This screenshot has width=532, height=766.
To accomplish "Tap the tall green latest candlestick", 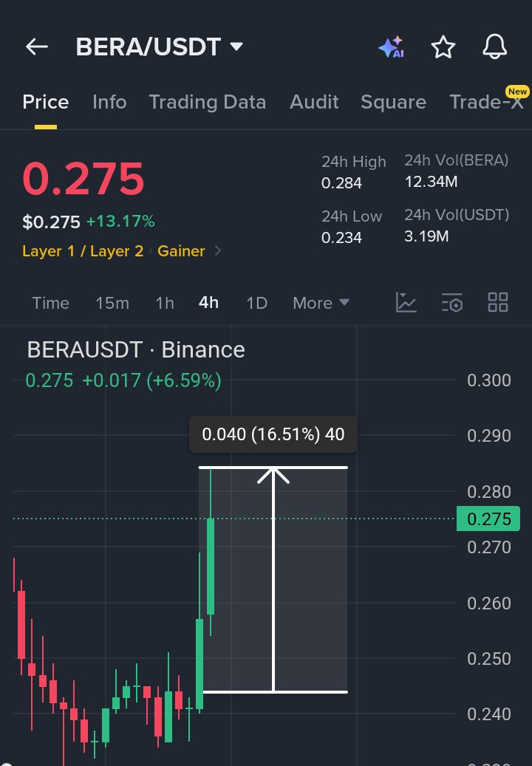I will pyautogui.click(x=211, y=567).
